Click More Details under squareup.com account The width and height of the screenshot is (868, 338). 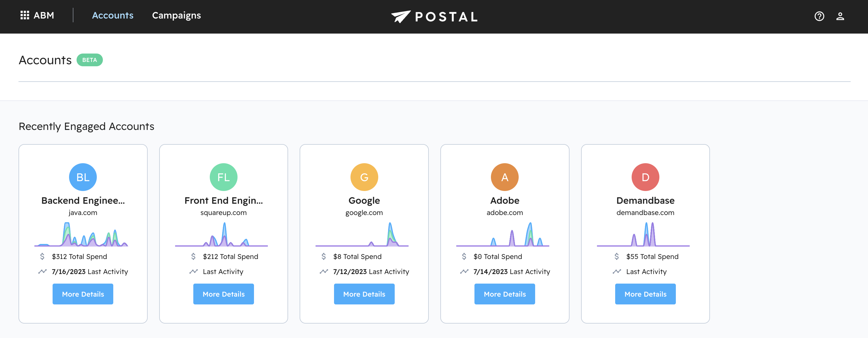223,294
